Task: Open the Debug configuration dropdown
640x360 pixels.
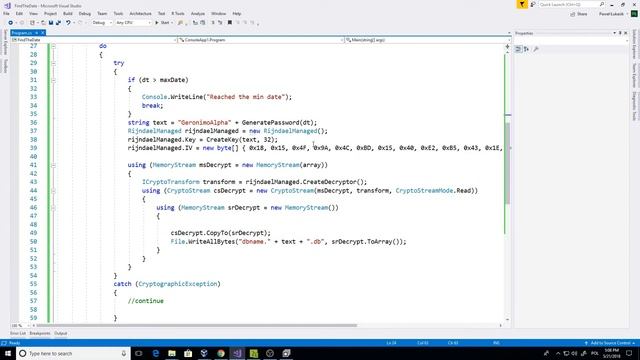Action: point(102,23)
